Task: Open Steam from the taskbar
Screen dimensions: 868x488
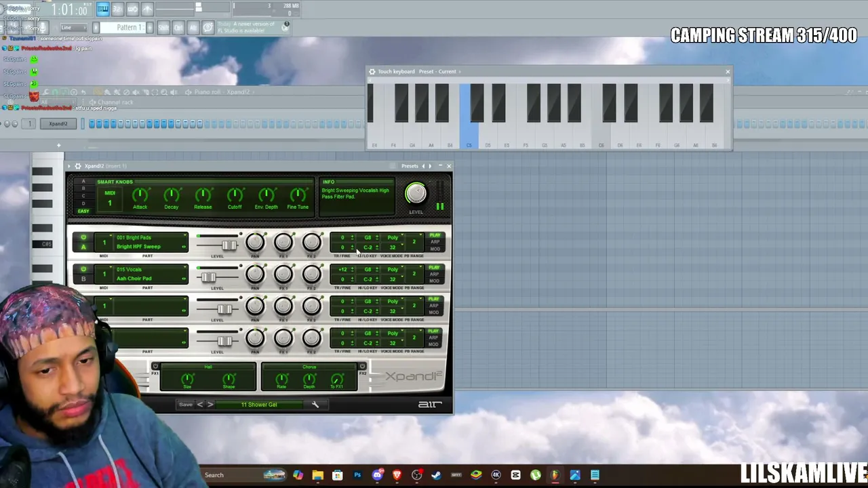Action: [436, 475]
